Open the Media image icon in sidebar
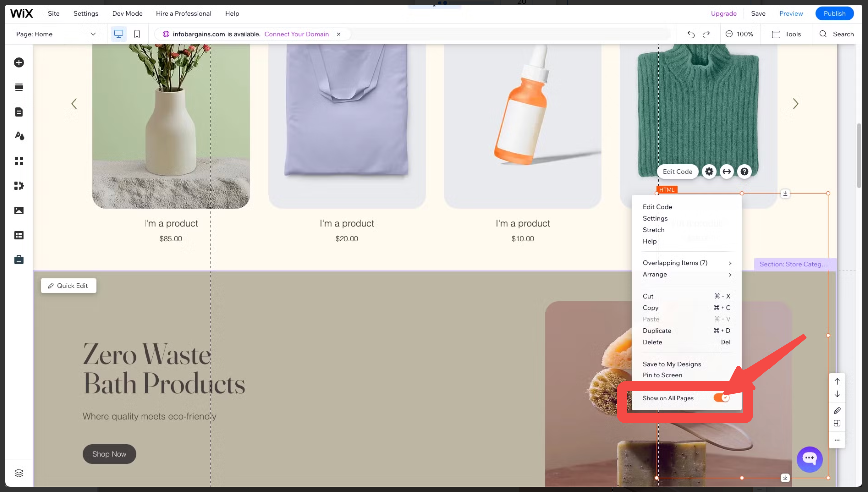868x492 pixels. (19, 210)
